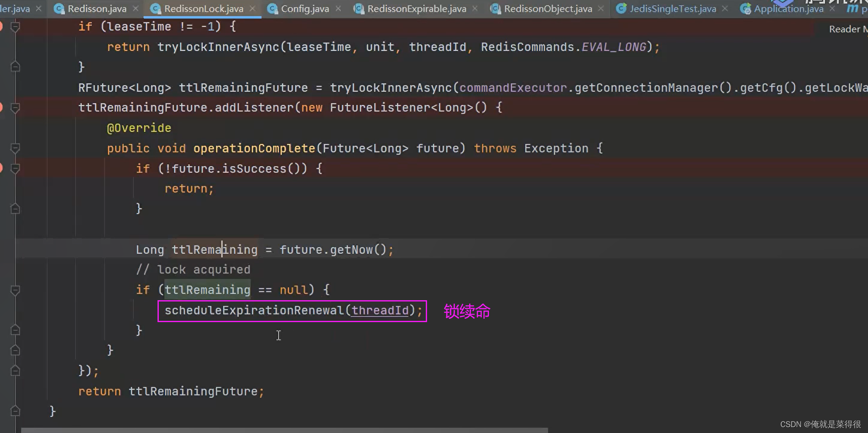
Task: Click the underlined threadId argument
Action: (380, 310)
